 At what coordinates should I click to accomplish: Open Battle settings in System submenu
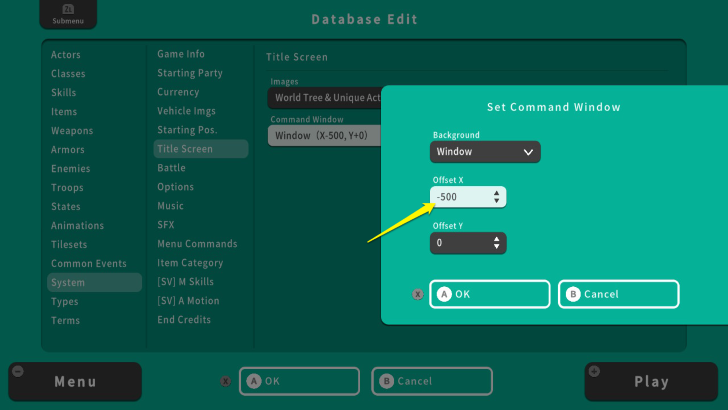click(171, 168)
